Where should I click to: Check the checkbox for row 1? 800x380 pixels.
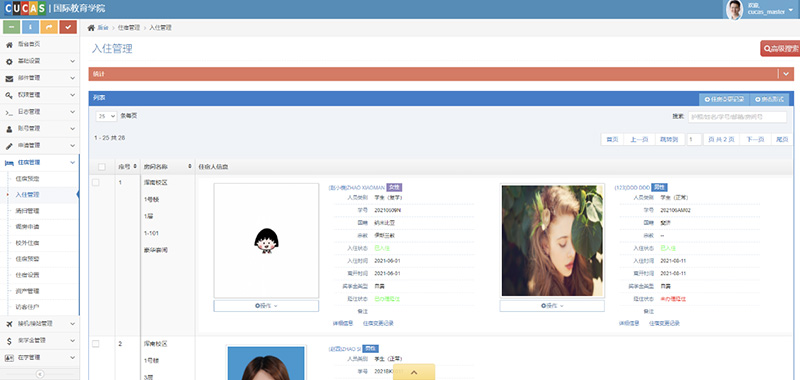click(x=96, y=182)
